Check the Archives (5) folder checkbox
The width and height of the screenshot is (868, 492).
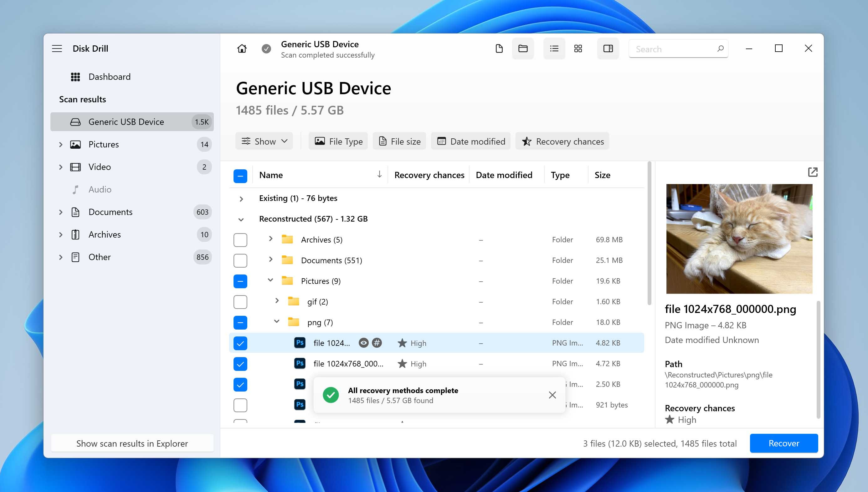[x=240, y=240]
